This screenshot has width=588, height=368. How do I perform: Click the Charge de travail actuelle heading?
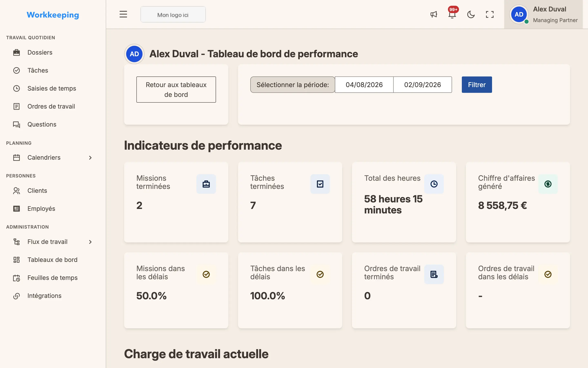(196, 354)
